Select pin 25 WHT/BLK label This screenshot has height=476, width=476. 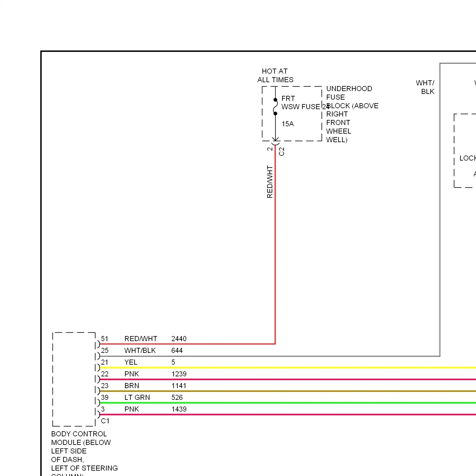140,350
